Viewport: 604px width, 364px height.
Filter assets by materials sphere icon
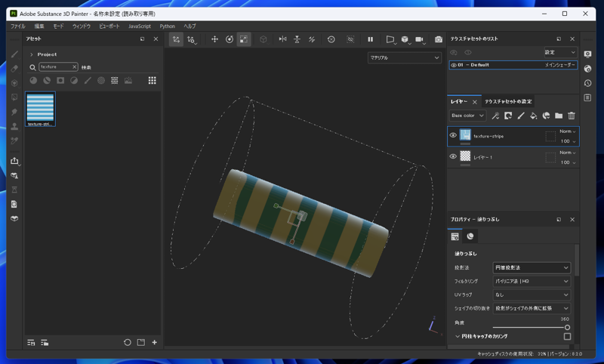(x=33, y=80)
